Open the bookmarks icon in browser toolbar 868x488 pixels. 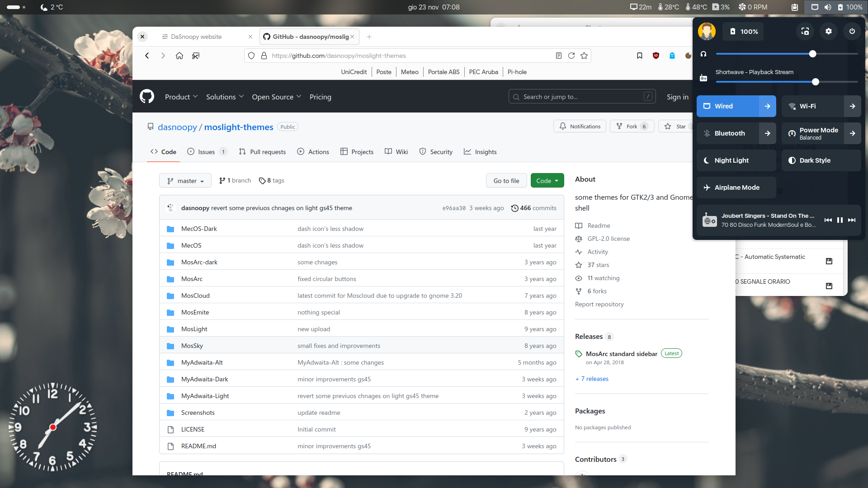pyautogui.click(x=640, y=56)
